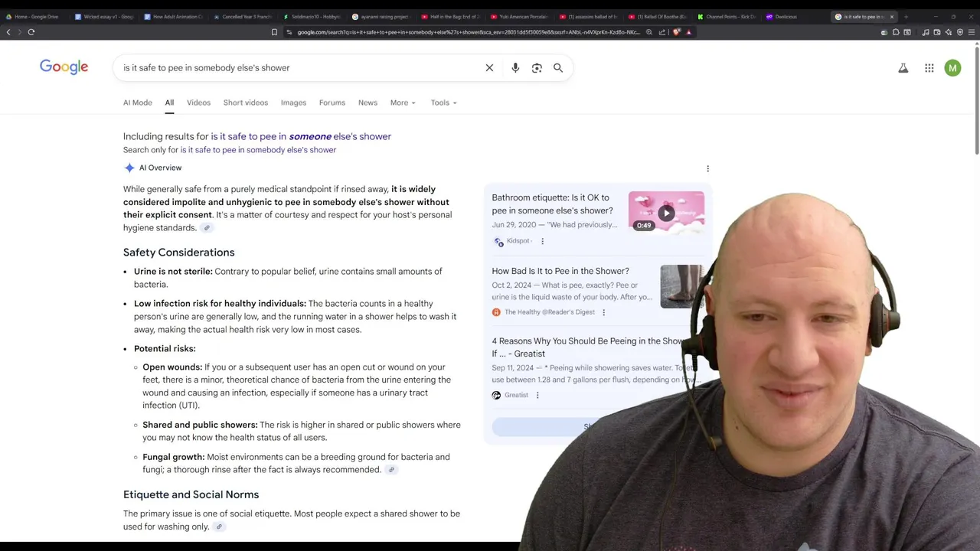Open 'Bathroom etiquette' Kidspot result
This screenshot has width=980, height=551.
[x=552, y=204]
